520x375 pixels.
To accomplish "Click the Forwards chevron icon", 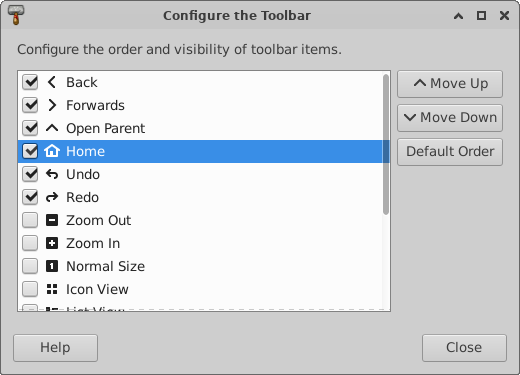I will pyautogui.click(x=52, y=105).
